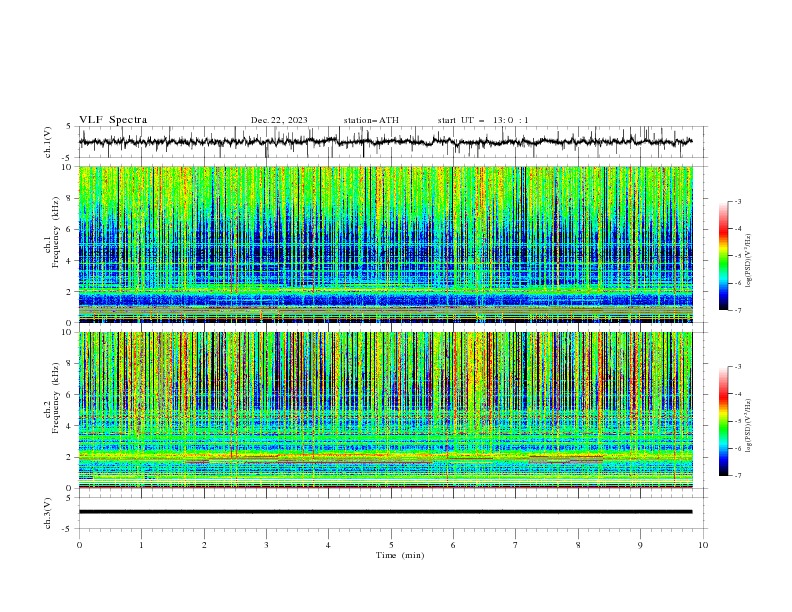Click the "-4" tick on ch.2 color bar
792x612 pixels.
(738, 394)
